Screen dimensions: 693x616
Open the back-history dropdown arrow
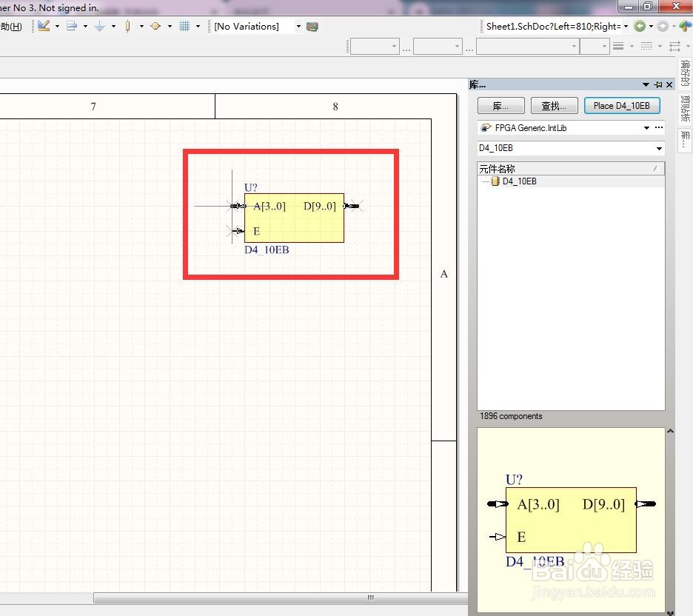point(651,27)
